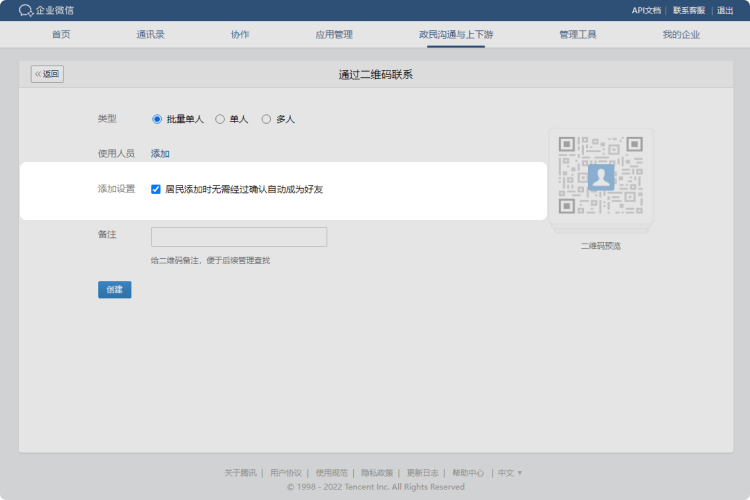Toggle the 居民添加时无需经过确认 checkbox
Screen dimensions: 750x500
tap(155, 189)
